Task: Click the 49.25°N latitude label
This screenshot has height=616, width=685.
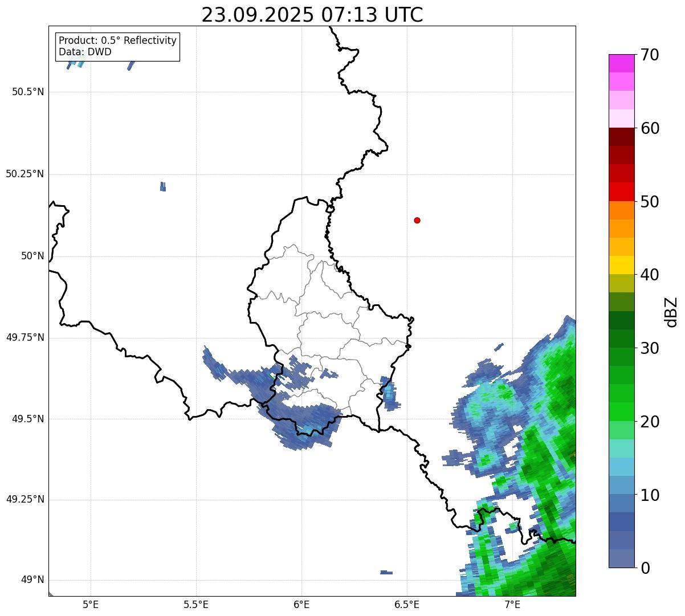Action: tap(25, 500)
